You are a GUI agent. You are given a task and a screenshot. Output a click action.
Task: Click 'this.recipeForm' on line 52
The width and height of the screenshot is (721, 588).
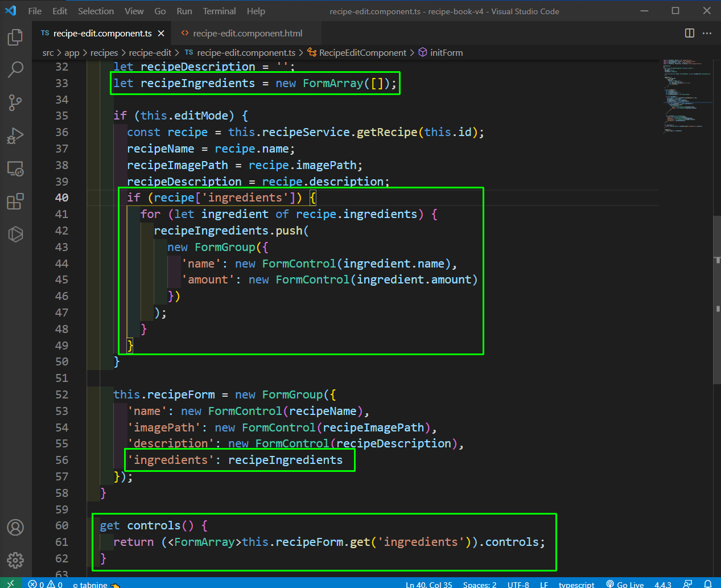point(164,394)
